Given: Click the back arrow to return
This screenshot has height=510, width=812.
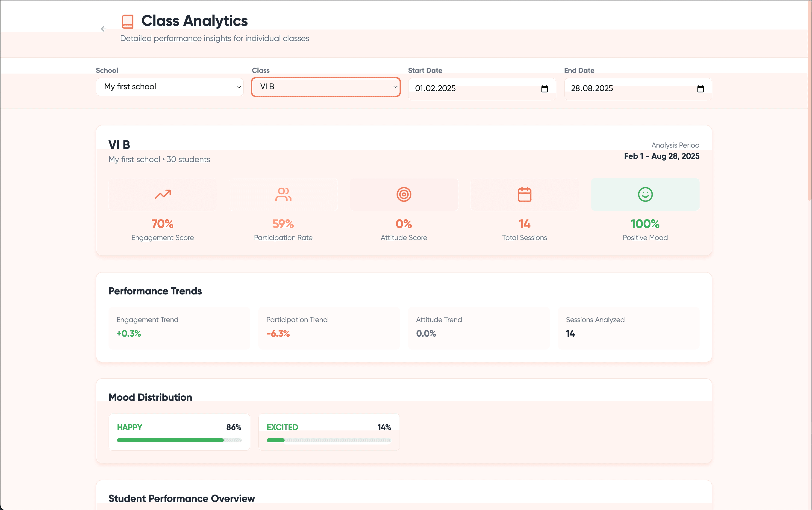Looking at the screenshot, I should 103,29.
